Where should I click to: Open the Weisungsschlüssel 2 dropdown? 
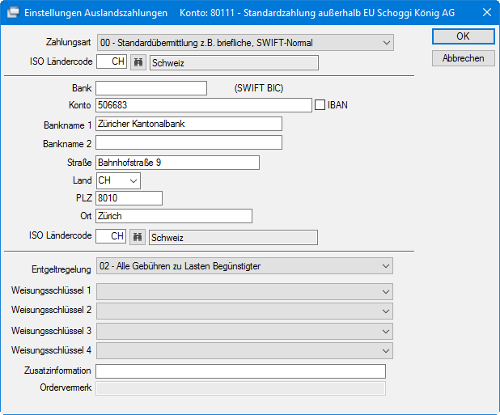coord(244,311)
